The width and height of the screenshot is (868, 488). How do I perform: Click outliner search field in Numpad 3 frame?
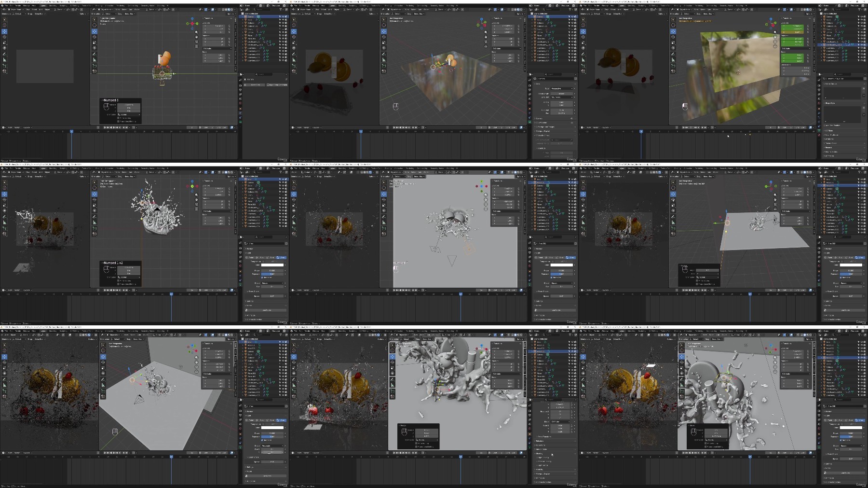[263, 9]
